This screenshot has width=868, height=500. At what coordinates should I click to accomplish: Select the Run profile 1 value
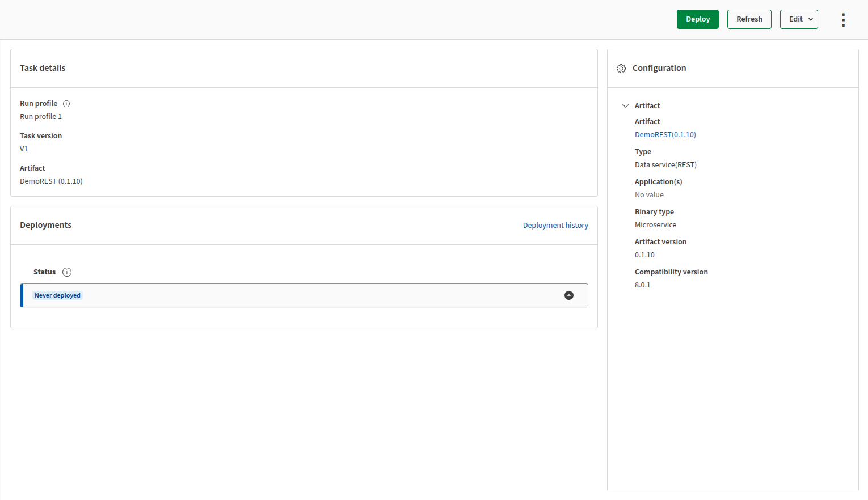click(x=41, y=117)
